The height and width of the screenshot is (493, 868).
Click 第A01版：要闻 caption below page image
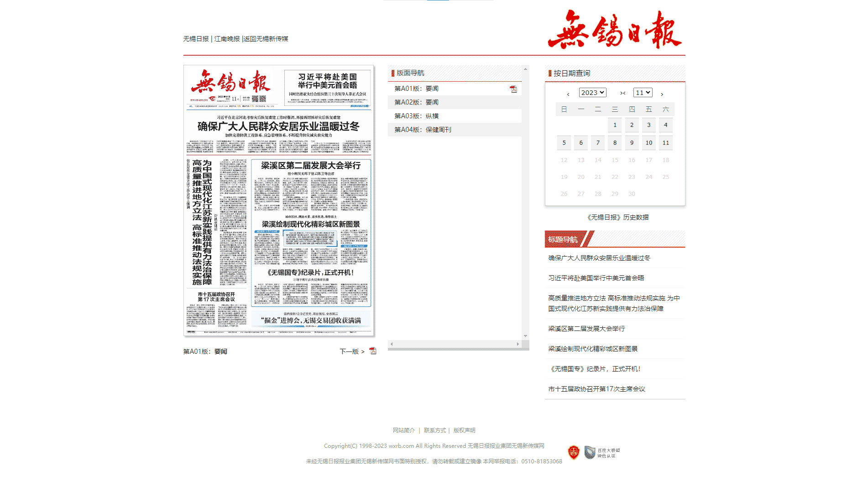click(205, 351)
